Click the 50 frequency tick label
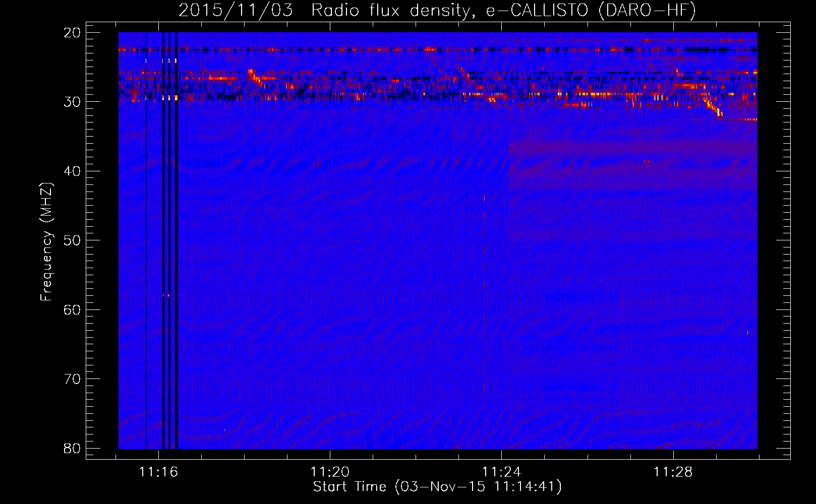 tap(72, 240)
